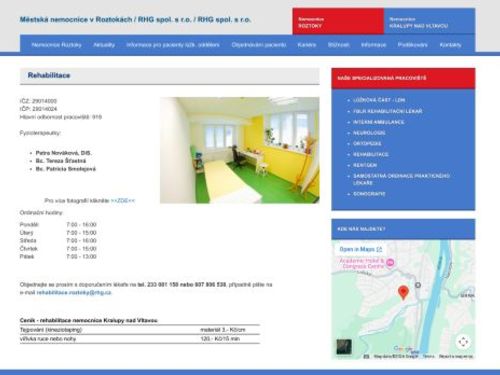
Task: Open Rehabilitace link in sidebar
Action: point(371,154)
